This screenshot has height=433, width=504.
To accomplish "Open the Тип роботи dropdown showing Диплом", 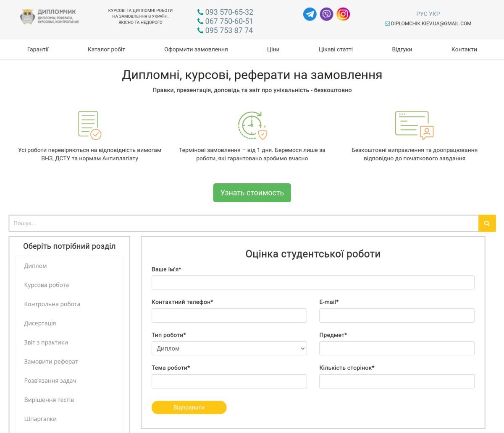I will 229,348.
